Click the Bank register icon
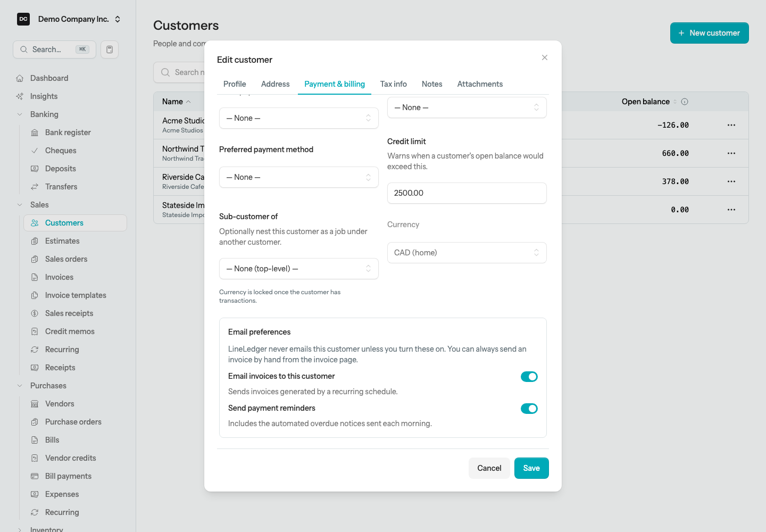The width and height of the screenshot is (766, 532). [35, 132]
